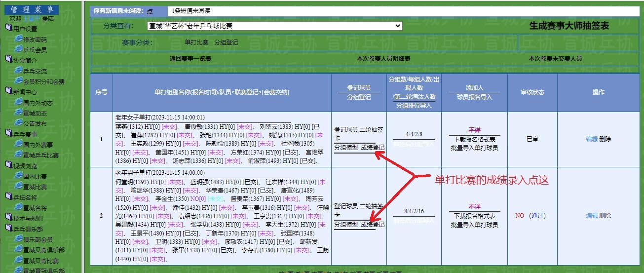The height and width of the screenshot is (273, 644).
Task: Expand the 用户设置 folder in the menu
Action: 8,28
